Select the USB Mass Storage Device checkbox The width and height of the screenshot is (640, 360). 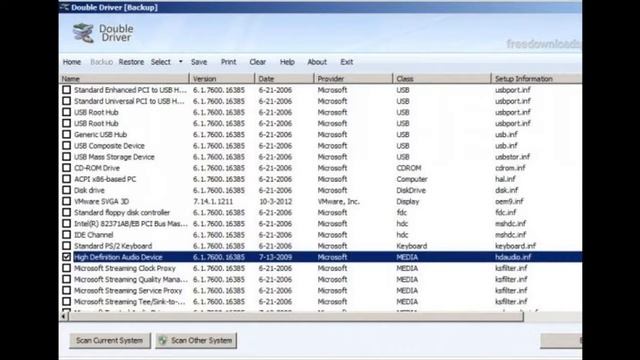pos(67,157)
